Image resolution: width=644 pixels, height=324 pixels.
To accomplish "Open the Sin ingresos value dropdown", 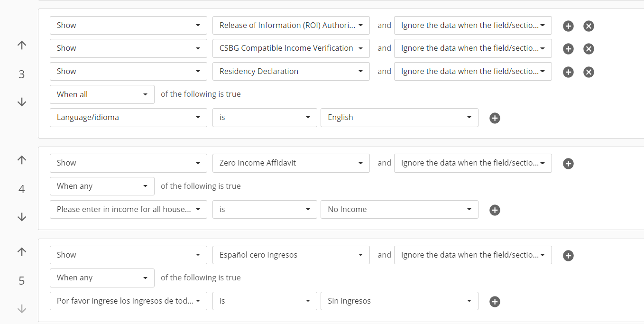I will pyautogui.click(x=399, y=301).
